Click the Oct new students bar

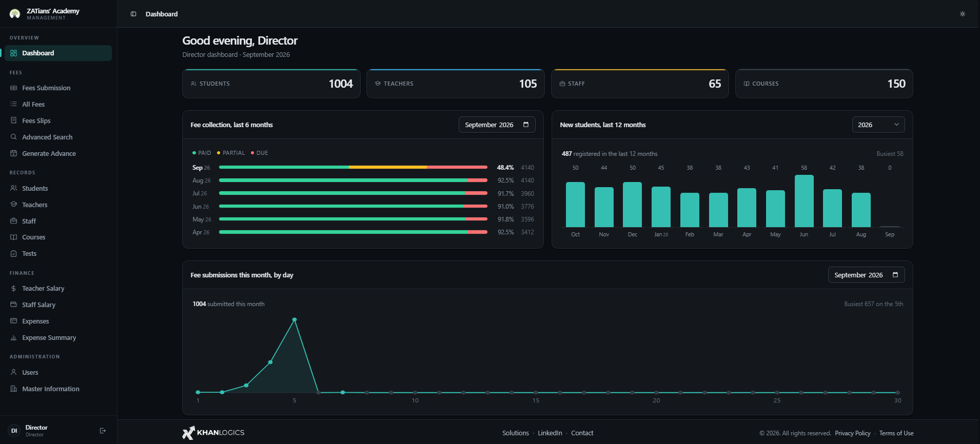click(x=575, y=205)
